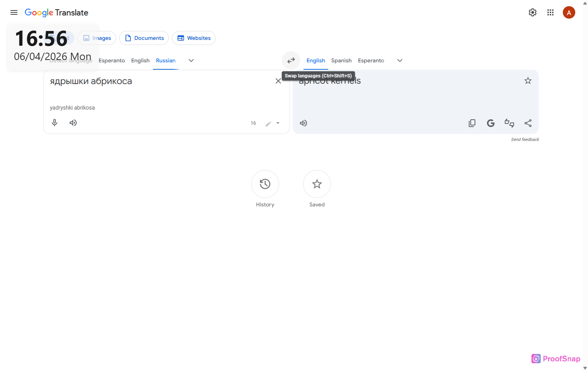Open the Settings gear
The image size is (588, 371).
pos(533,12)
